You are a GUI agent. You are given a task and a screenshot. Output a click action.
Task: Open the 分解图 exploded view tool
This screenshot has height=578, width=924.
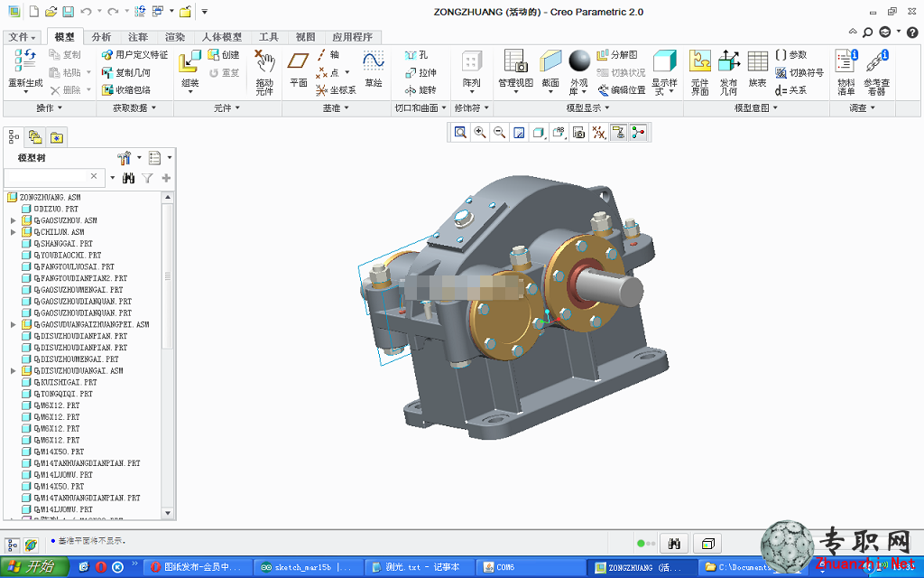(617, 55)
